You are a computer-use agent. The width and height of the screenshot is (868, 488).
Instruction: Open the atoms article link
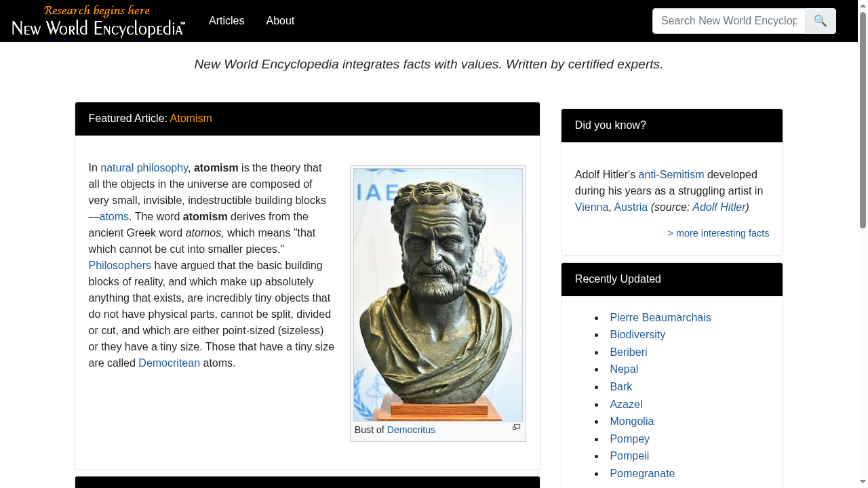click(x=113, y=216)
